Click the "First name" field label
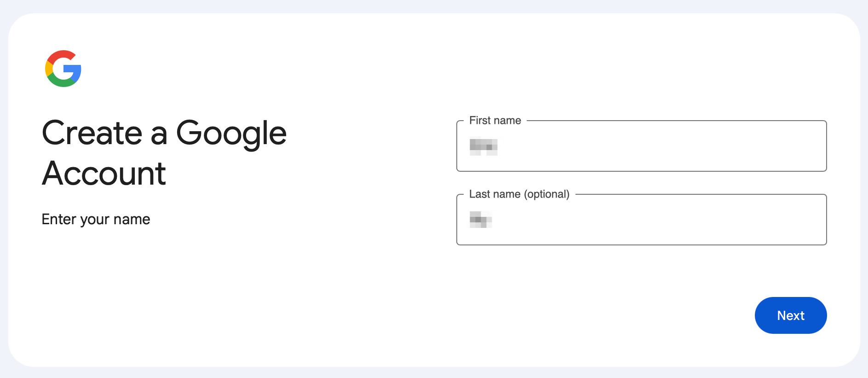868x378 pixels. click(x=495, y=121)
